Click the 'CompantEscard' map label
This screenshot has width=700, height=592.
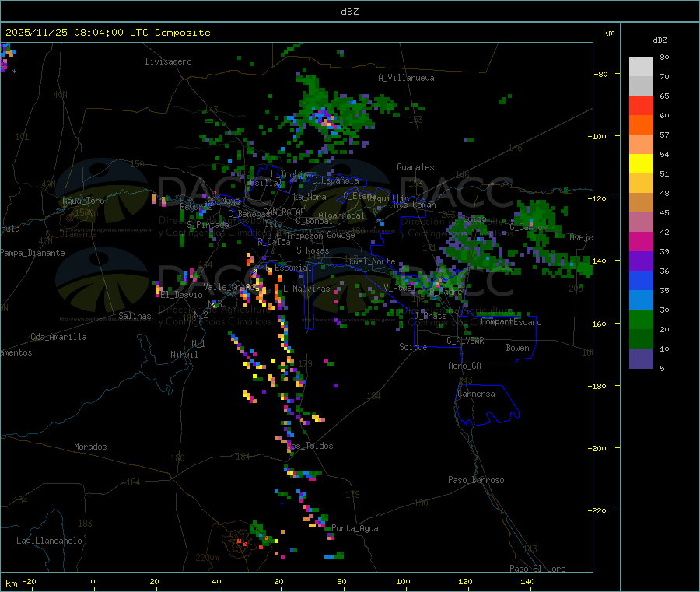click(x=511, y=322)
